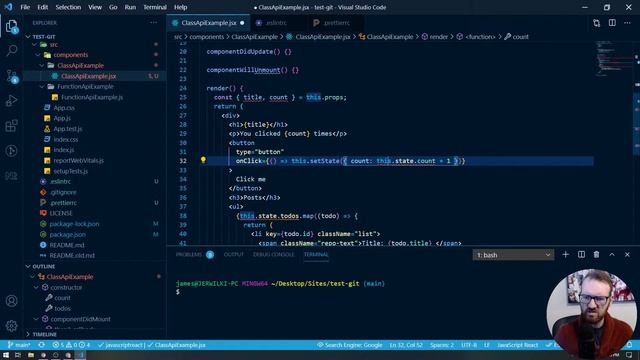Click the LF end-of-line indicator
Image resolution: width=640 pixels, height=360 pixels.
(487, 345)
